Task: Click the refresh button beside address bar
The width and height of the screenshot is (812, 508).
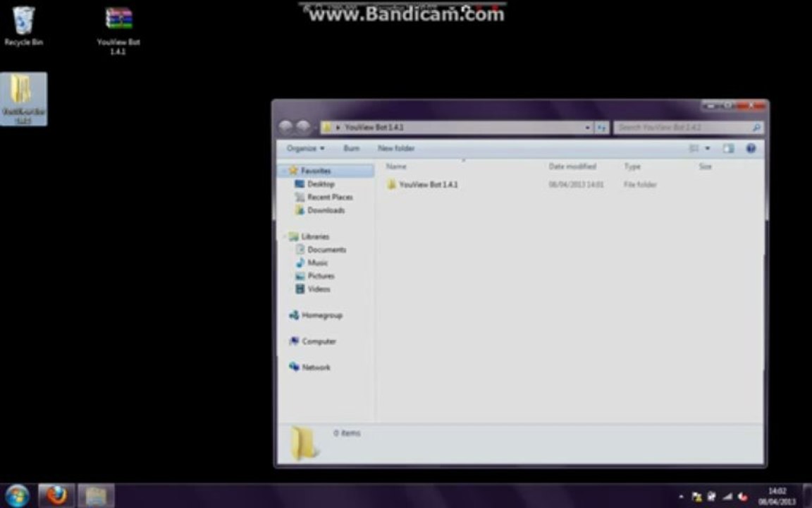Action: (602, 128)
